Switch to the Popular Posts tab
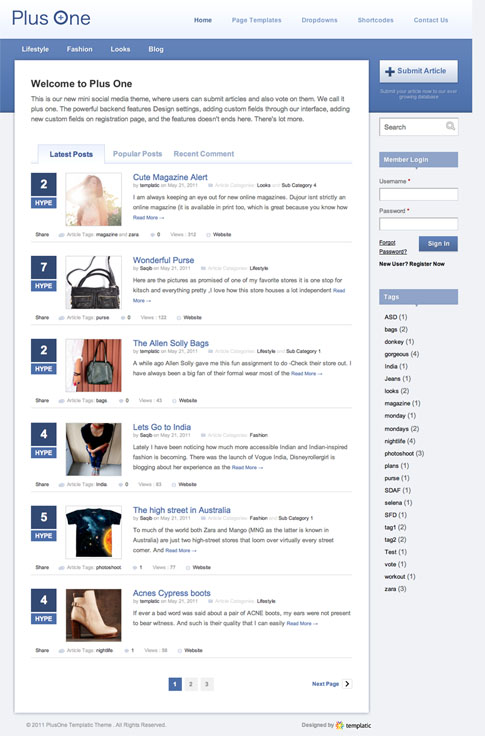Image resolution: width=485 pixels, height=736 pixels. tap(137, 153)
